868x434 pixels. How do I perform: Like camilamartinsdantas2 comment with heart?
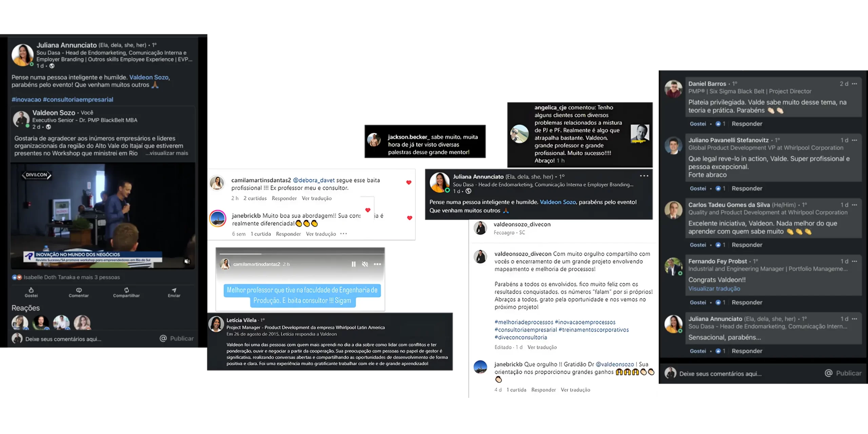pyautogui.click(x=409, y=182)
